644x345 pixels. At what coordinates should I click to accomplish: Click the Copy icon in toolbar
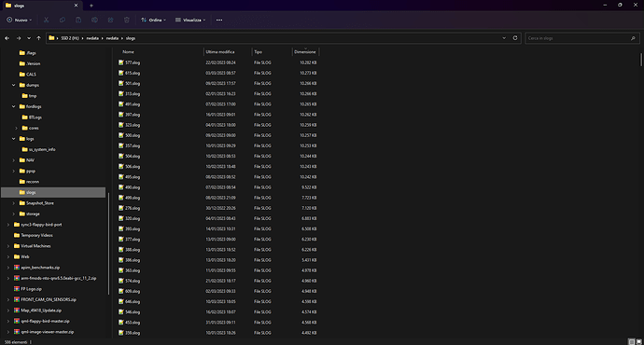pos(63,20)
